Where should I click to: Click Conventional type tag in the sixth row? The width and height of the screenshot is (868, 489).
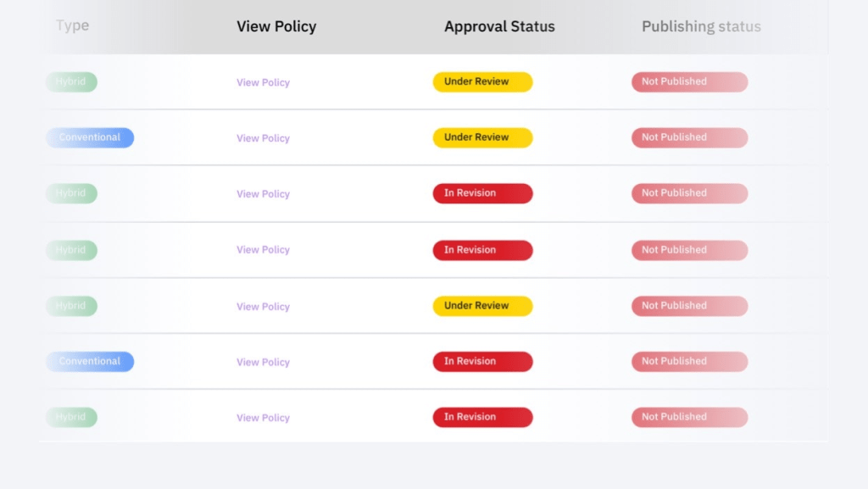90,362
